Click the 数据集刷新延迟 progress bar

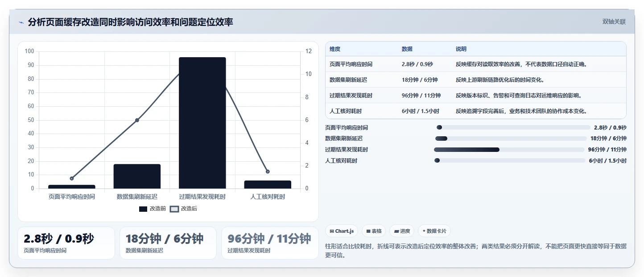(x=511, y=138)
